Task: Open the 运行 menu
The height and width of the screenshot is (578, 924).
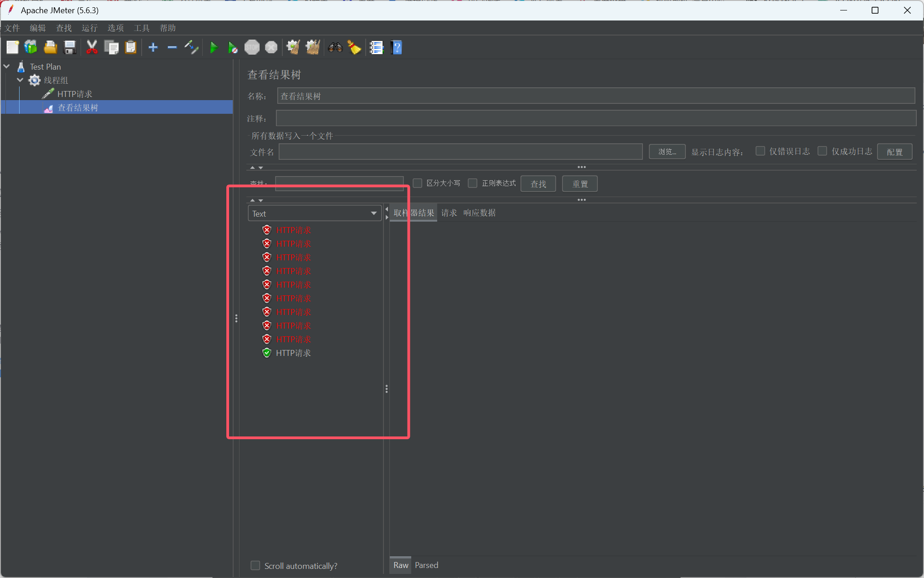Action: pyautogui.click(x=89, y=28)
